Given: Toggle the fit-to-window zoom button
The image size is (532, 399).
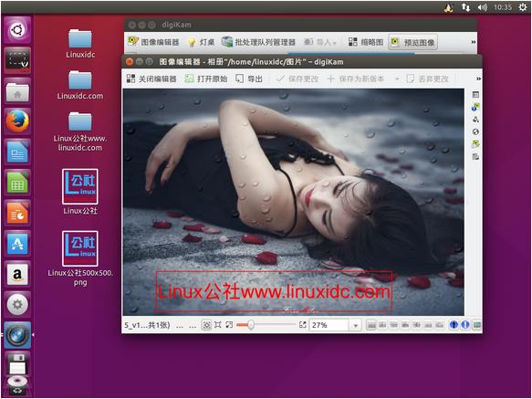Looking at the screenshot, I should (206, 325).
